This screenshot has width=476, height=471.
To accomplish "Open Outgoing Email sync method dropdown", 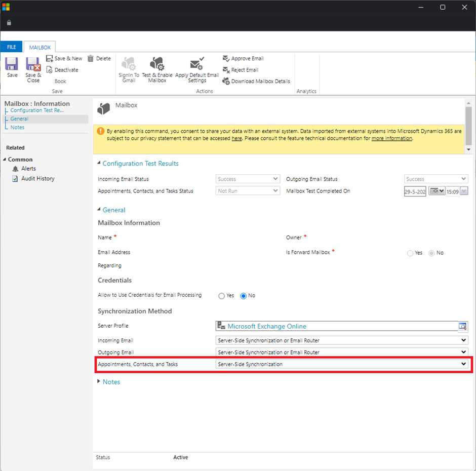I will pyautogui.click(x=342, y=352).
